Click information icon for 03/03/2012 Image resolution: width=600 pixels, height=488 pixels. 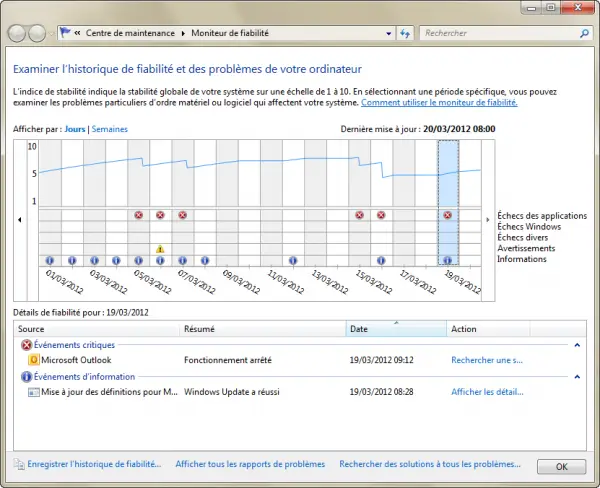click(94, 261)
